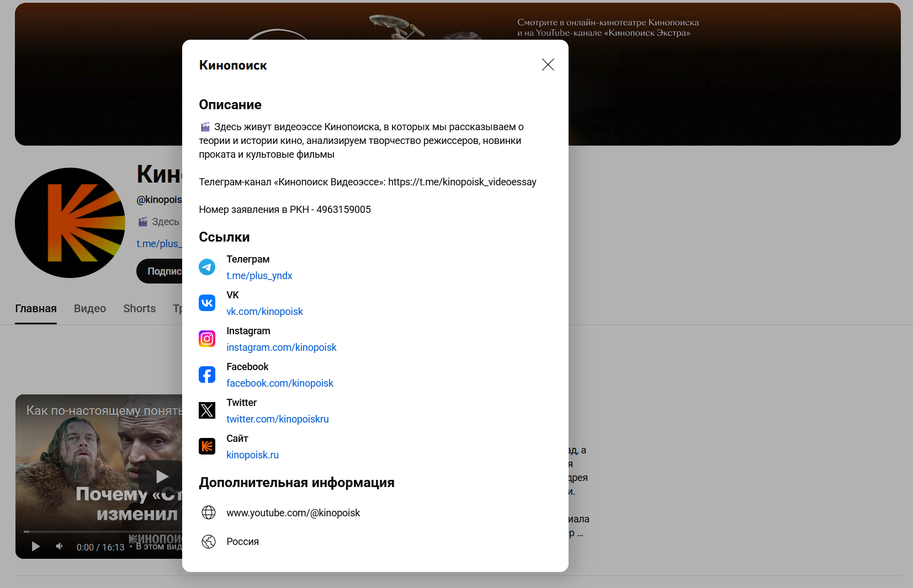This screenshot has height=588, width=913.
Task: Click the Кинопоиск site icon next to kinopoisk.ru
Action: click(207, 446)
